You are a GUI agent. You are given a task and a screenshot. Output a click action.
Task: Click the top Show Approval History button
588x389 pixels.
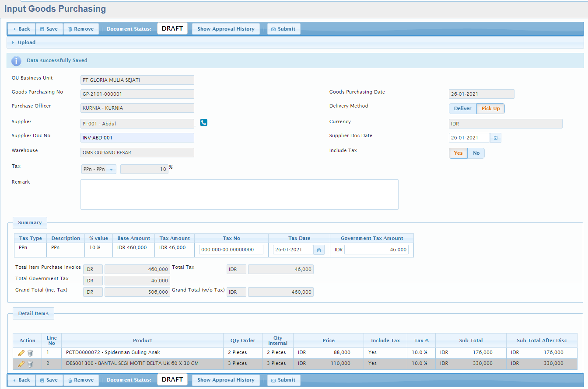[226, 29]
